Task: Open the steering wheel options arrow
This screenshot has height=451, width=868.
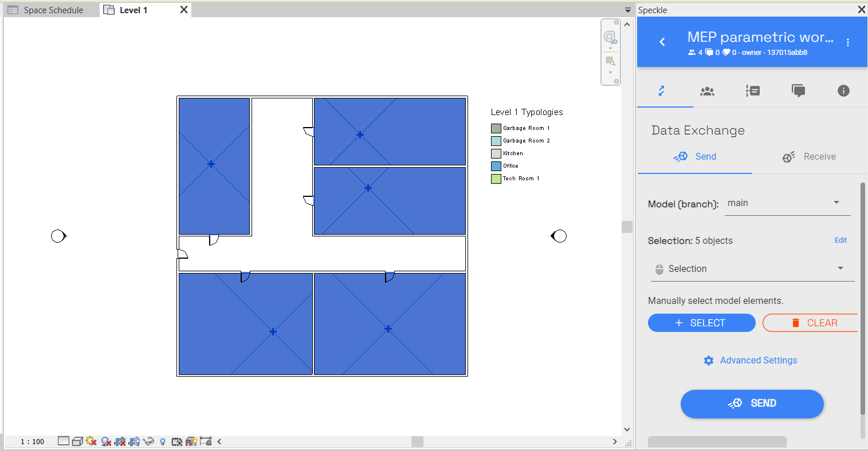Action: tap(610, 48)
